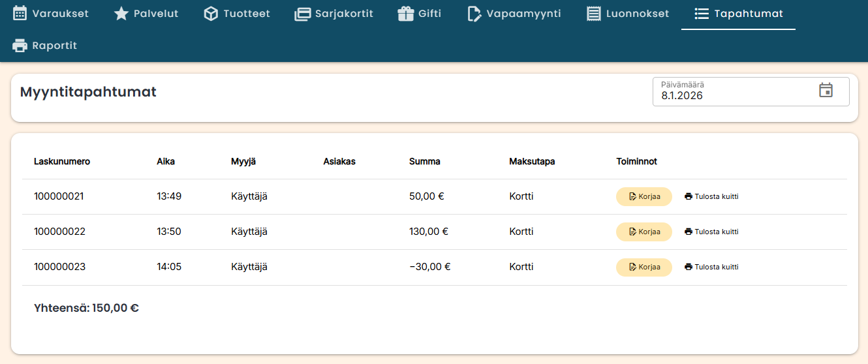Click the star icon for Palvelut
The width and height of the screenshot is (868, 364).
[121, 14]
